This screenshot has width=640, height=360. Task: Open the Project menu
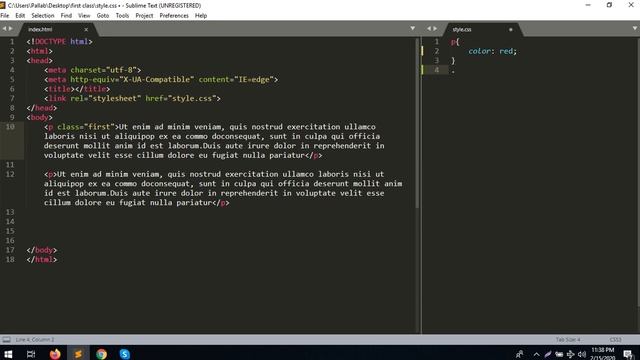click(144, 16)
